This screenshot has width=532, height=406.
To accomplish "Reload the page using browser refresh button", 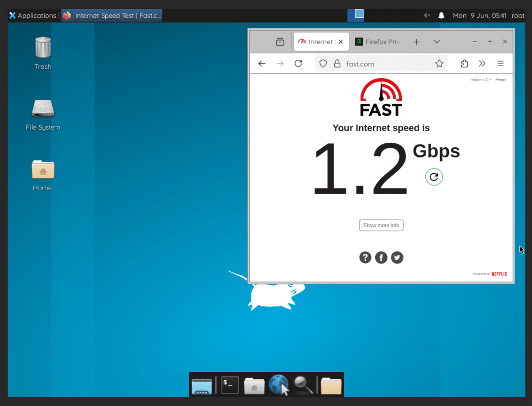I will click(298, 64).
